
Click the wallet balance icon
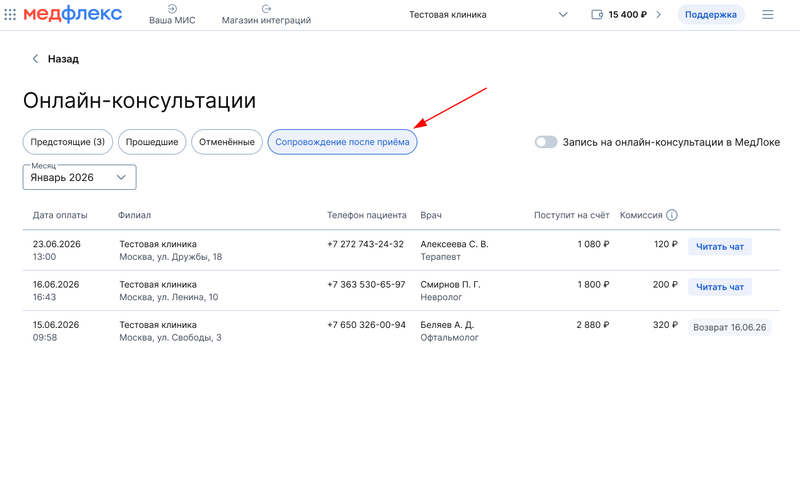pyautogui.click(x=597, y=14)
